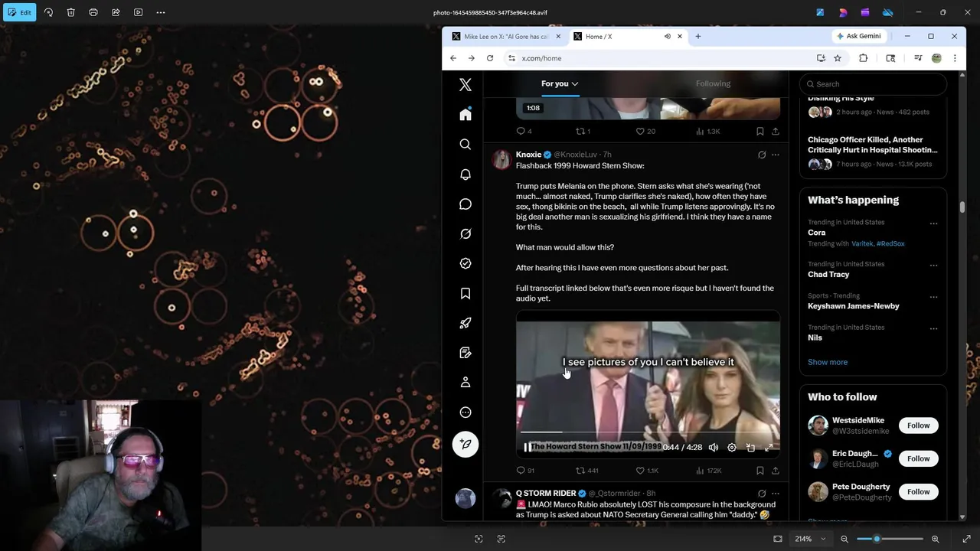The width and height of the screenshot is (980, 551).
Task: Click Show more under What's happening
Action: (828, 362)
